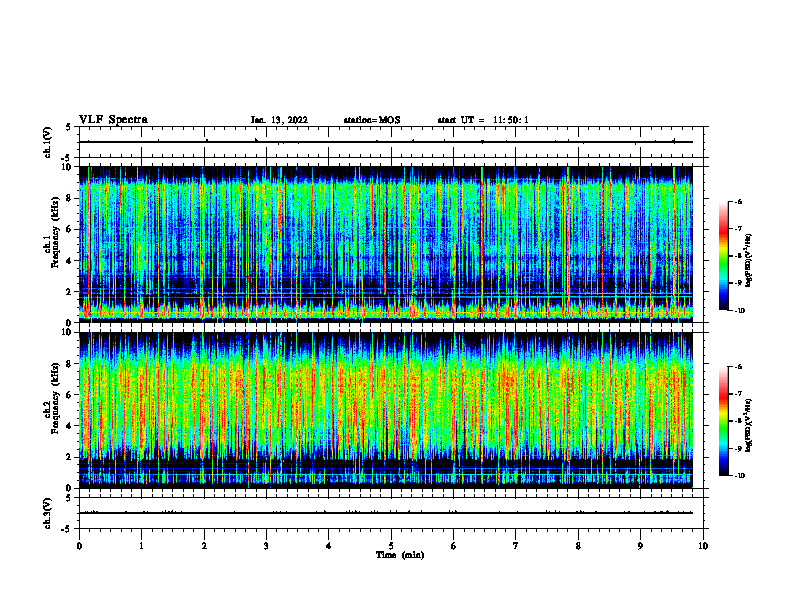The image size is (792, 612).
Task: Click the "station=MOS" header label
Action: click(x=372, y=120)
